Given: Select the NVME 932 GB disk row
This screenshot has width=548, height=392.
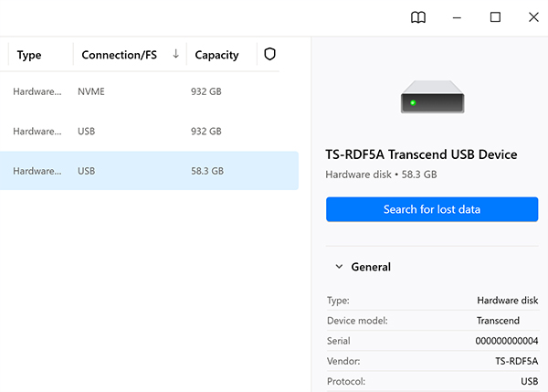Looking at the screenshot, I should [146, 91].
